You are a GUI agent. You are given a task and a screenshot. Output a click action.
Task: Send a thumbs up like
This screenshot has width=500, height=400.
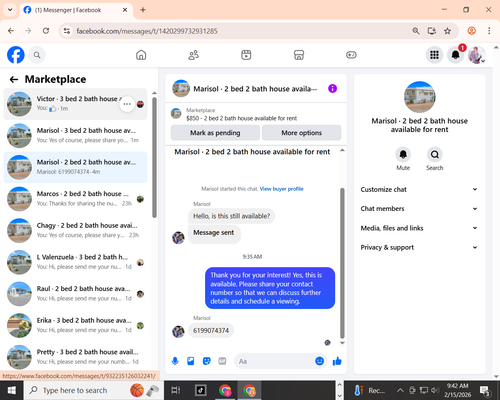tap(337, 361)
